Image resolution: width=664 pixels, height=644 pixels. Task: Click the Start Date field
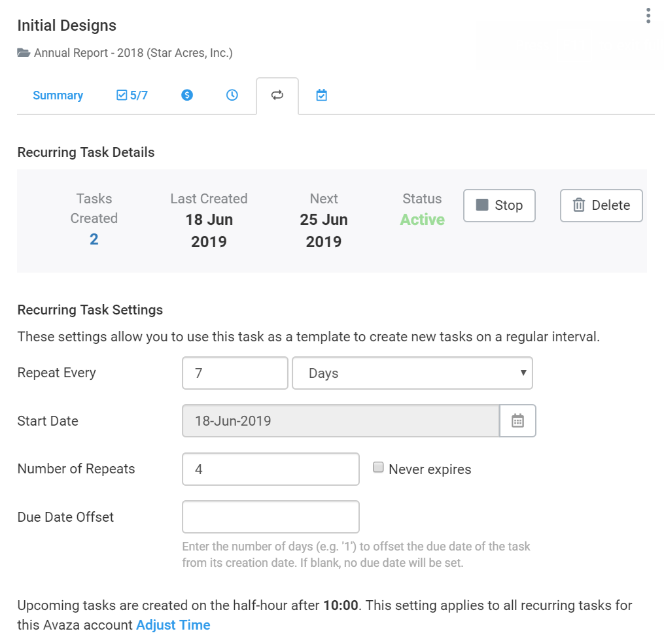click(341, 420)
